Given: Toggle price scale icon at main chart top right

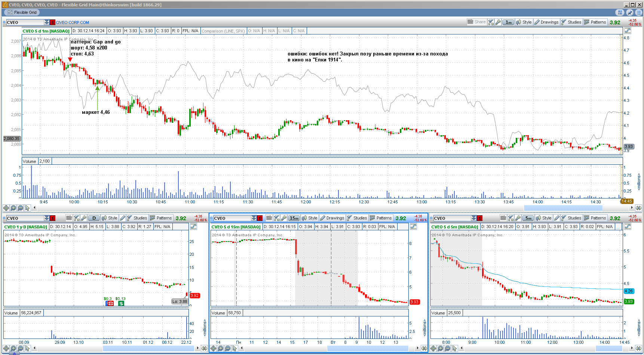Looking at the screenshot, I should [x=628, y=31].
